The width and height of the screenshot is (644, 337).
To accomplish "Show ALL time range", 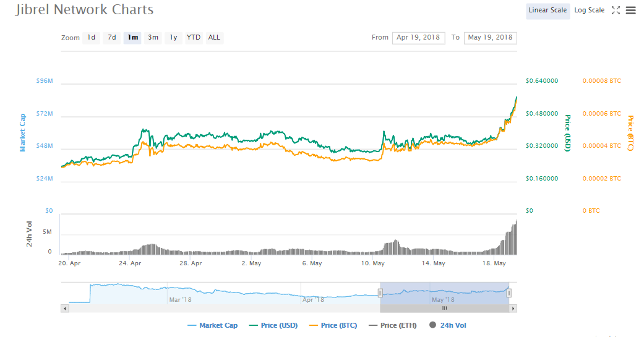I will (214, 38).
